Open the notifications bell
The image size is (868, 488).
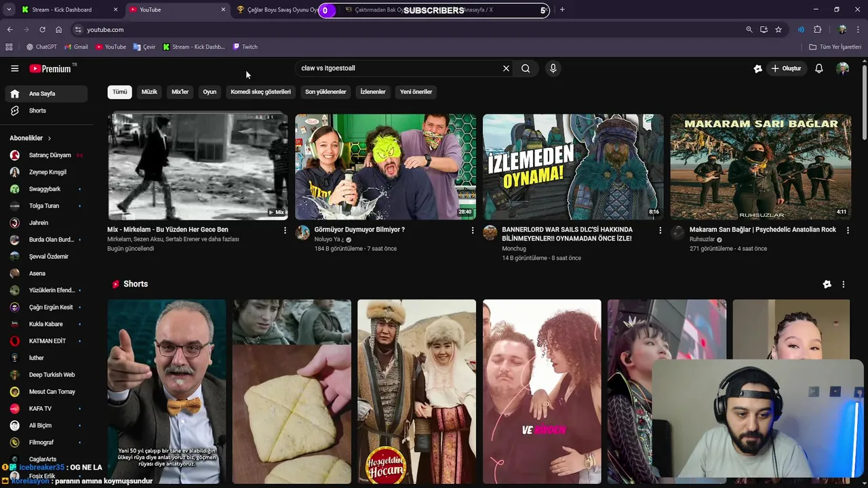click(819, 68)
